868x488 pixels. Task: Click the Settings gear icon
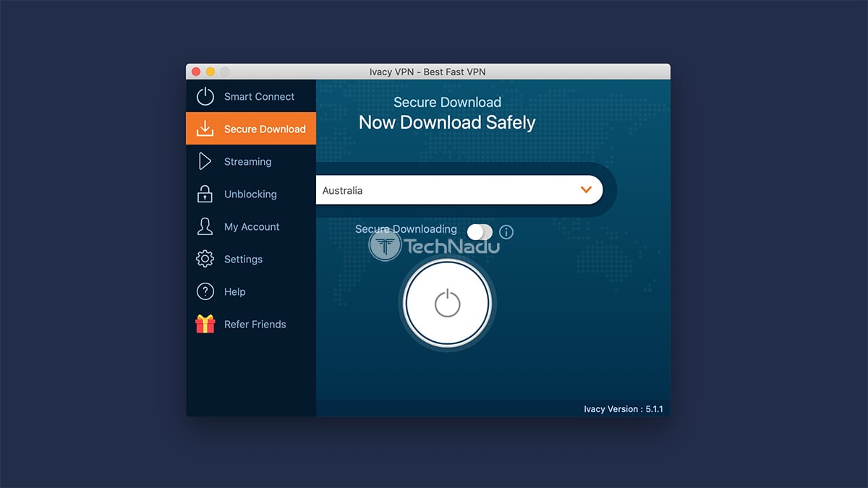[x=205, y=259]
